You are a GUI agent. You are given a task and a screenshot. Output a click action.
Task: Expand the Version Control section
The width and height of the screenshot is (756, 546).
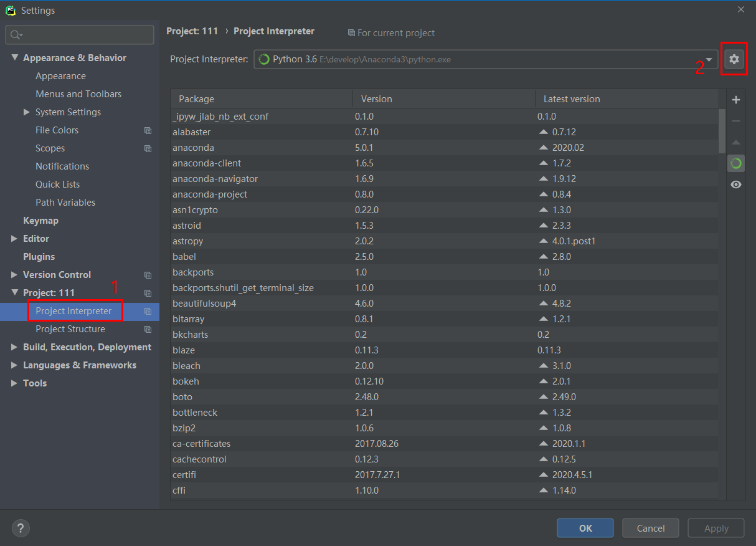click(14, 275)
